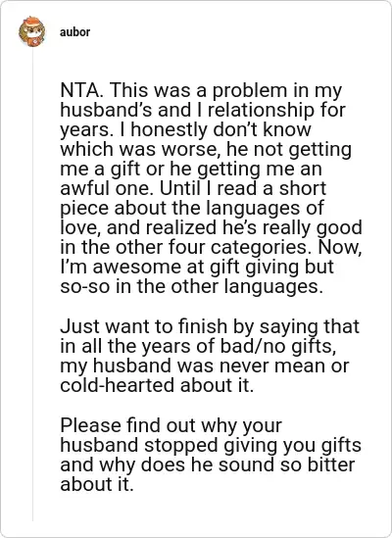Screen dimensions: 392x538
Task: Click the first paragraph about languages of love
Action: [x=211, y=188]
